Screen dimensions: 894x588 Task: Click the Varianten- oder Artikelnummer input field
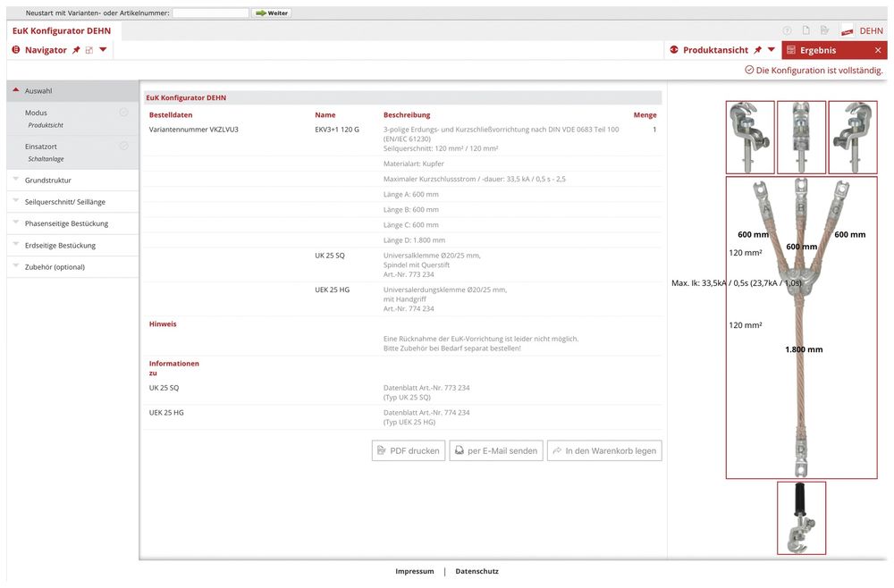point(210,13)
